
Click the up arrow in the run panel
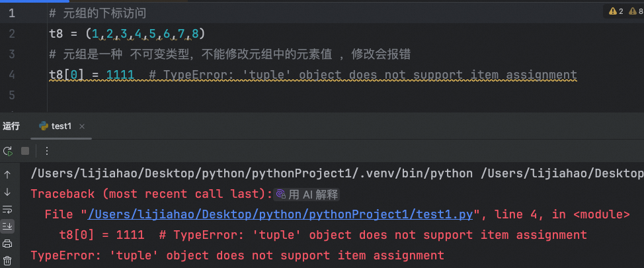click(x=7, y=175)
